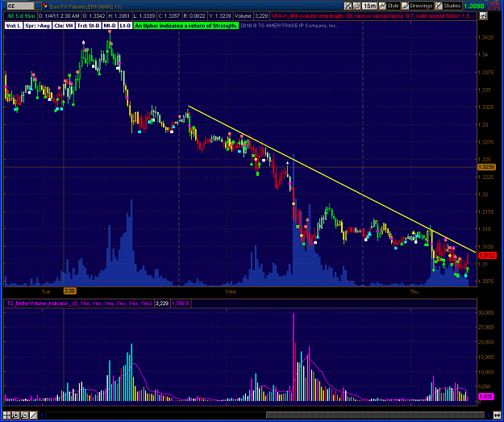Screen dimensions: 504x422
Task: Click the red VPAv1_06b study label
Action: point(374,15)
